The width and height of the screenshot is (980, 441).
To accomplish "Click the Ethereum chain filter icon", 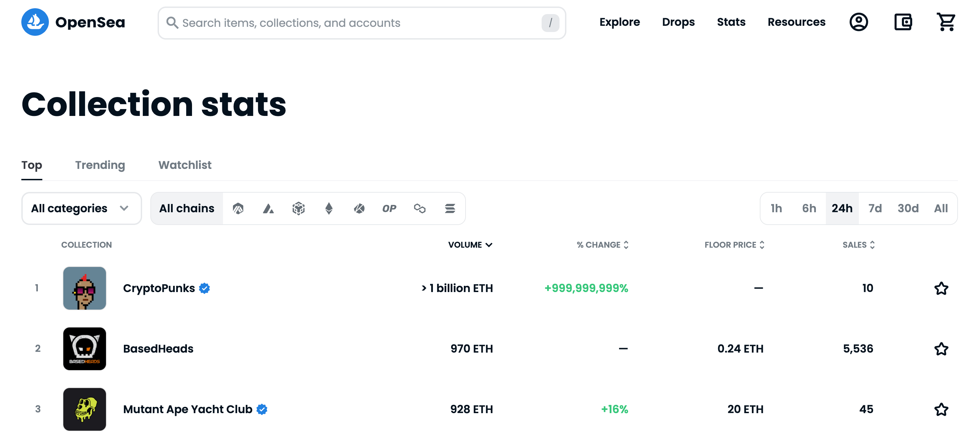I will [330, 208].
